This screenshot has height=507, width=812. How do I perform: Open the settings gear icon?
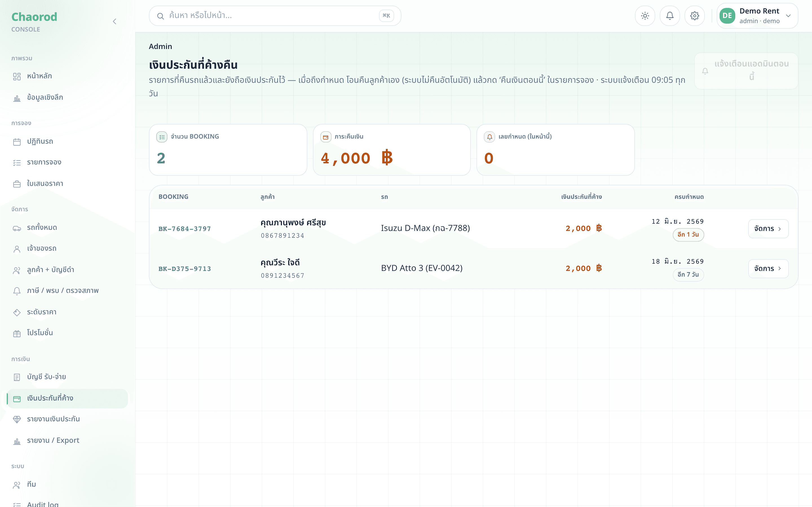[694, 16]
